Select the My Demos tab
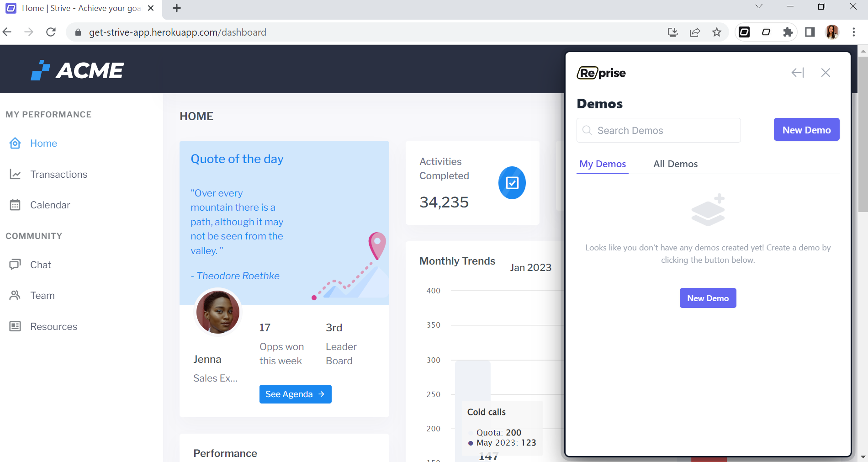The width and height of the screenshot is (868, 462). point(603,164)
